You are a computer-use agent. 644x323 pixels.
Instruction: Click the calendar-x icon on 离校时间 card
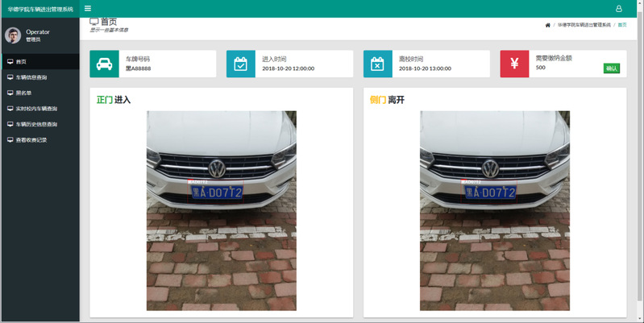377,64
